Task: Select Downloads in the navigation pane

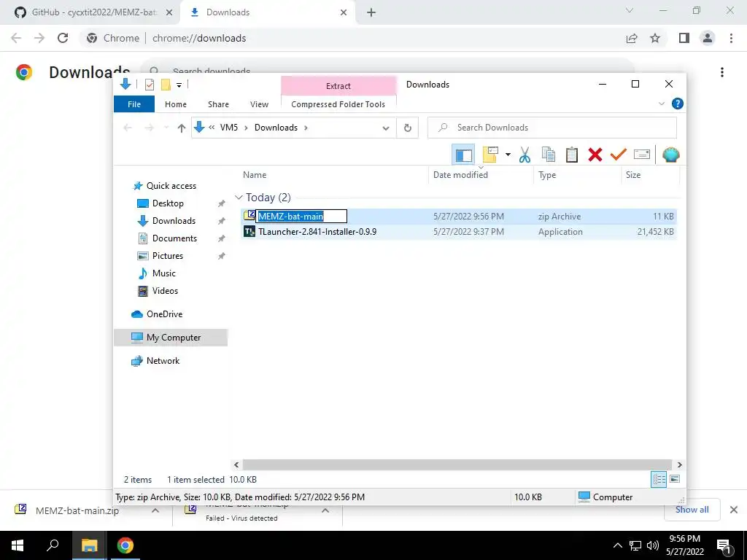Action: tap(174, 221)
